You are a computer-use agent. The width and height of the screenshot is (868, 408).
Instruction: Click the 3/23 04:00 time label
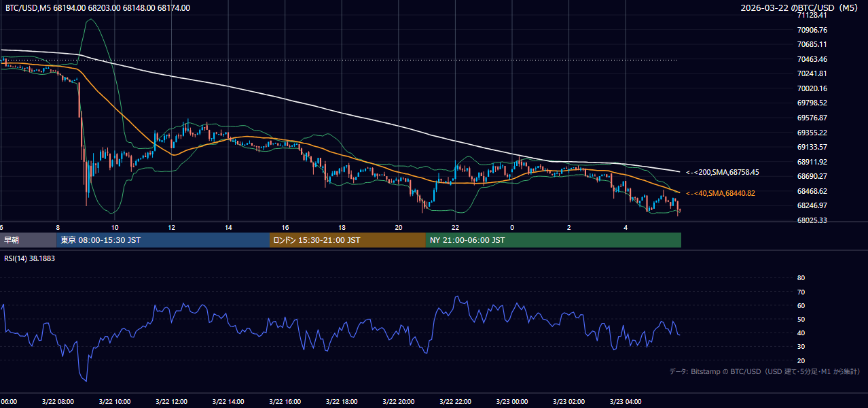(x=625, y=402)
